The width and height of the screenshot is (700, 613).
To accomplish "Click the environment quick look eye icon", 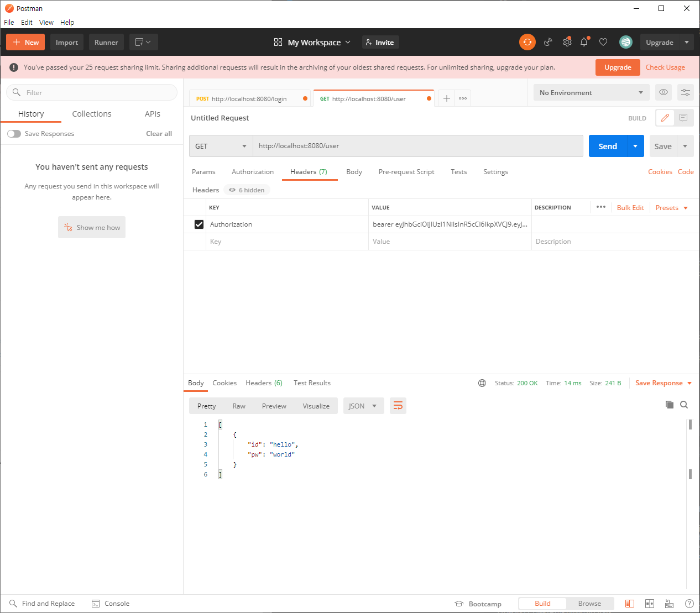I will coord(664,92).
